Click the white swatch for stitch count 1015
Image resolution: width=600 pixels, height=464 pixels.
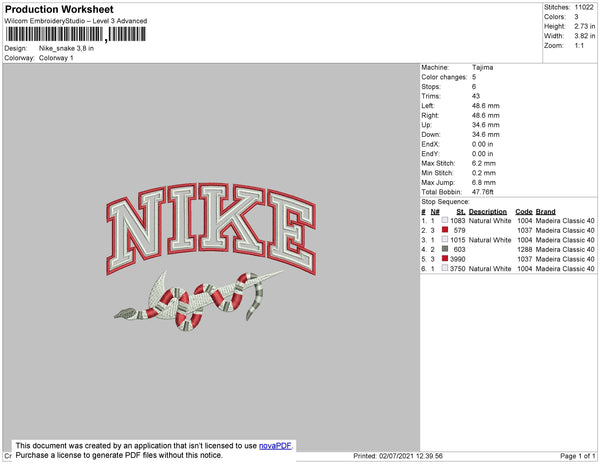(x=445, y=239)
